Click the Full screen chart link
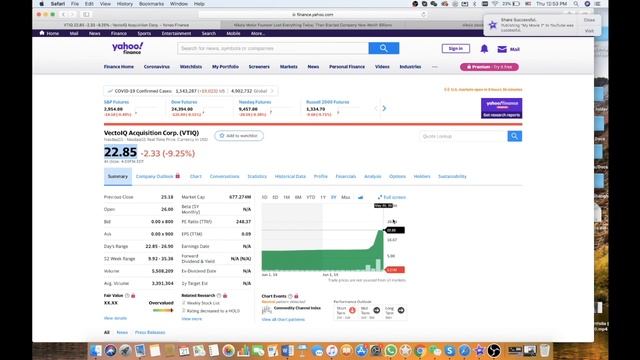The width and height of the screenshot is (640, 360). tap(392, 197)
